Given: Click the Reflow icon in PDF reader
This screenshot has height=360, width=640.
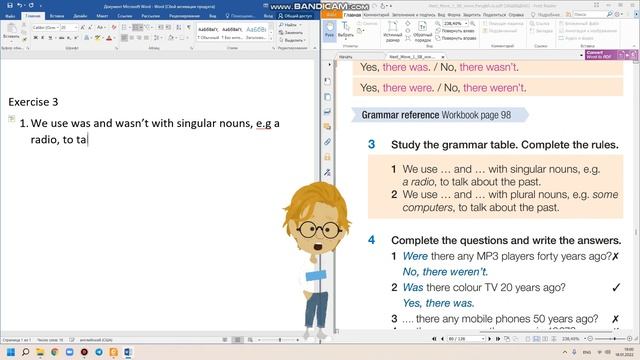Looking at the screenshot, I should coord(422,31).
